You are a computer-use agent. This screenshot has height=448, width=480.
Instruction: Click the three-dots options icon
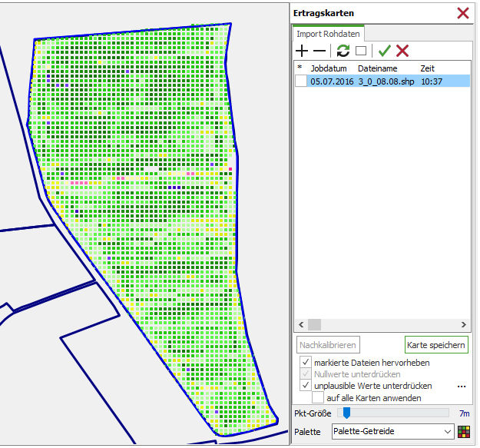(462, 386)
